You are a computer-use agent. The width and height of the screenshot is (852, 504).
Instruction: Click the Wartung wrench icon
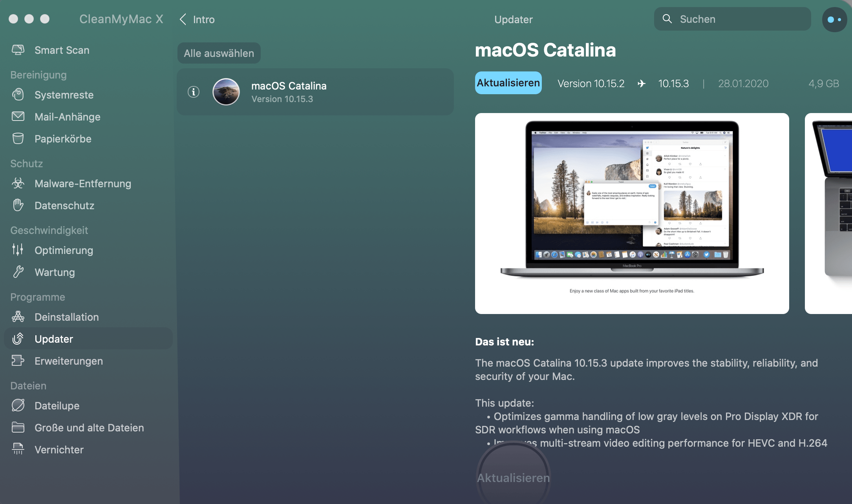coord(18,272)
